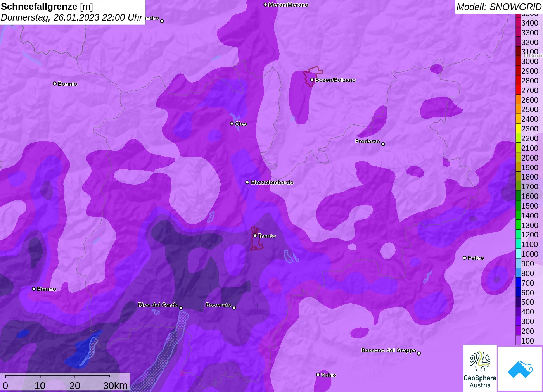
Task: Click the Modell: SNOWGRID label
Action: pyautogui.click(x=499, y=7)
